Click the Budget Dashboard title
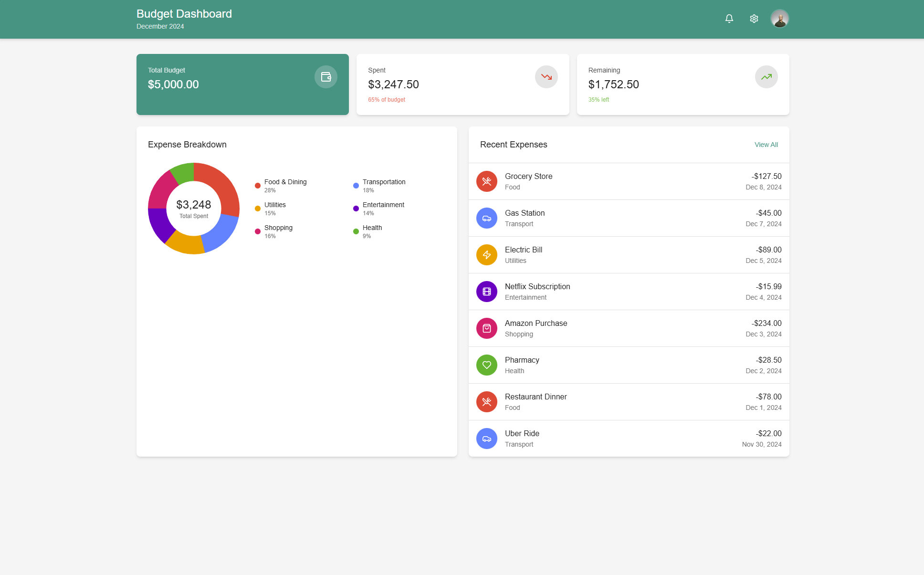Image resolution: width=924 pixels, height=575 pixels. click(184, 14)
